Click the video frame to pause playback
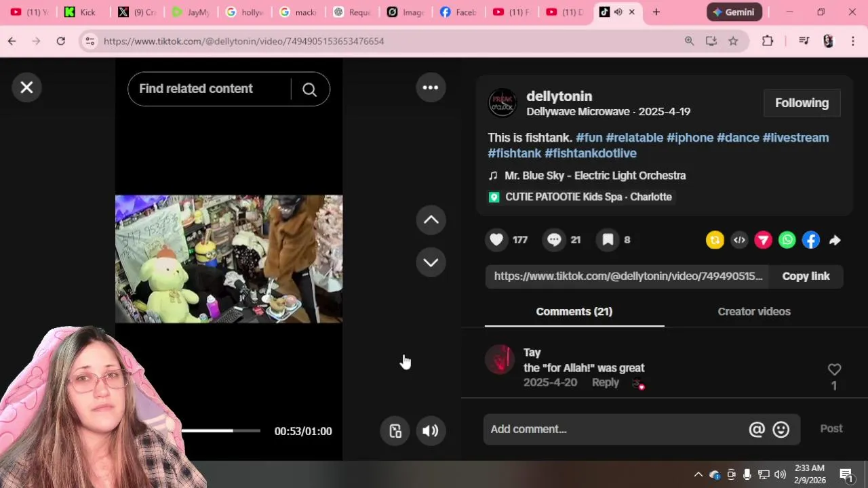Screen dimensions: 868x488 click(x=229, y=259)
